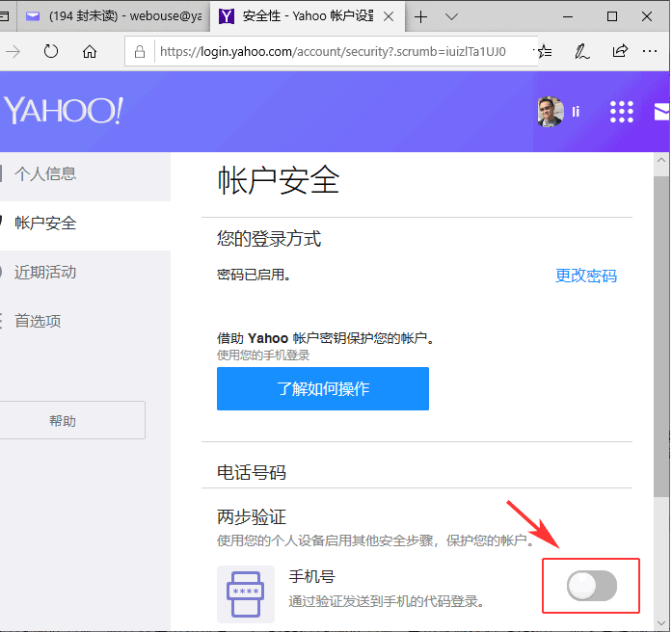Open web notes pen icon

pyautogui.click(x=582, y=52)
